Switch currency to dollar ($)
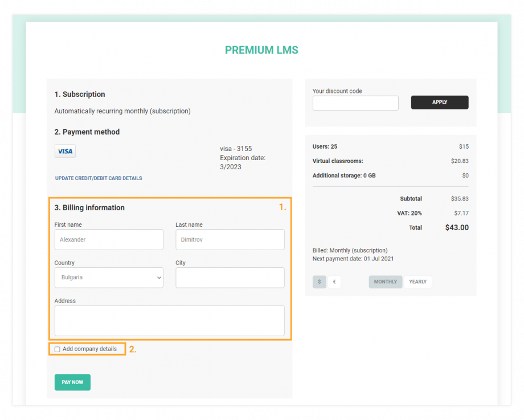524x420 pixels. [320, 282]
